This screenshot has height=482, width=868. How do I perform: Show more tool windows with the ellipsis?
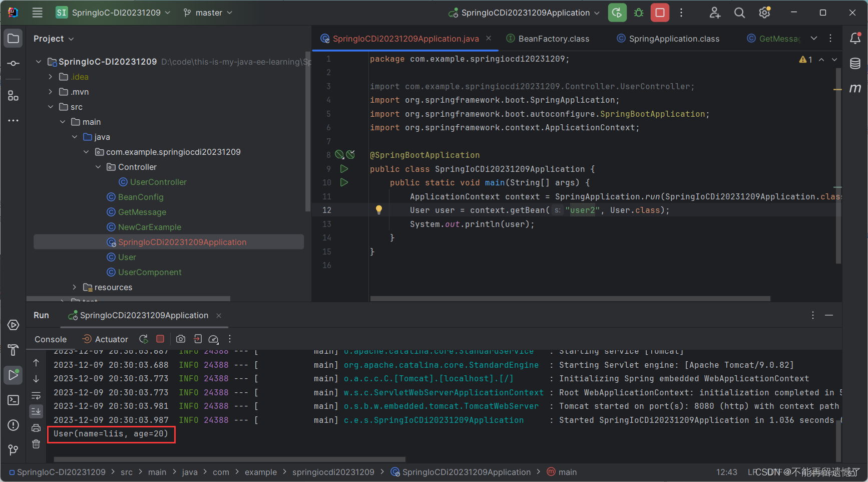pyautogui.click(x=13, y=120)
